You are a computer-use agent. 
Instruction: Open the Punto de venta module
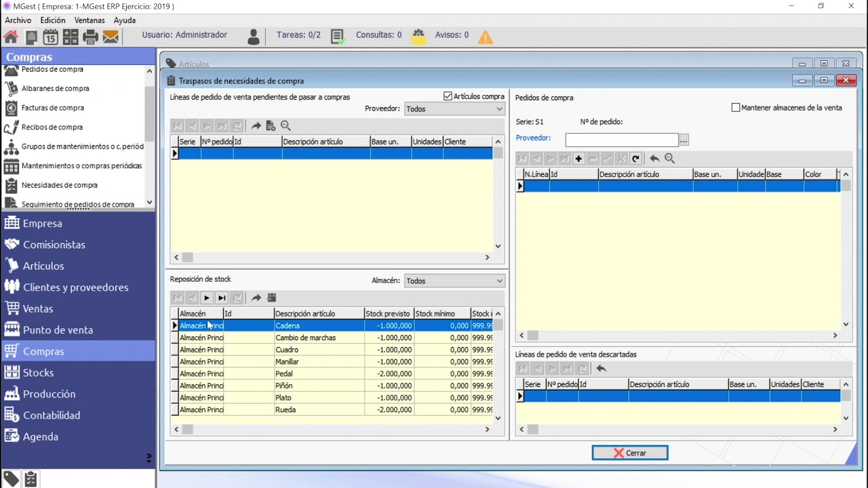(77, 330)
